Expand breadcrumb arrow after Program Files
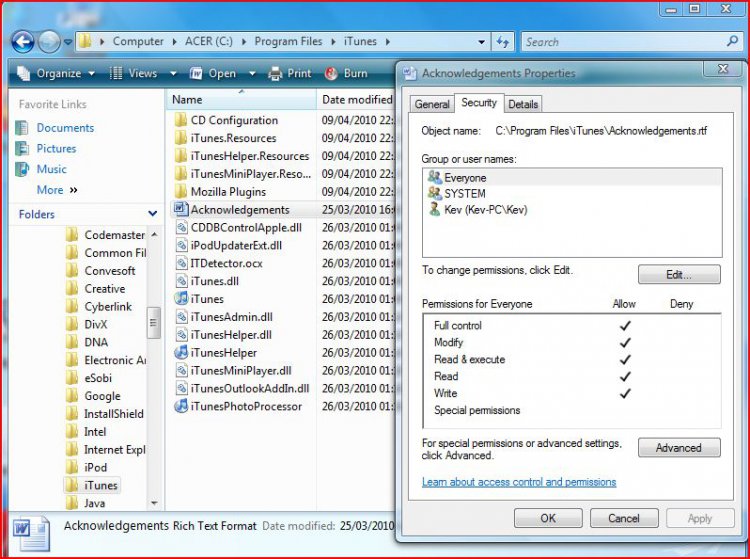750x559 pixels. tap(333, 42)
